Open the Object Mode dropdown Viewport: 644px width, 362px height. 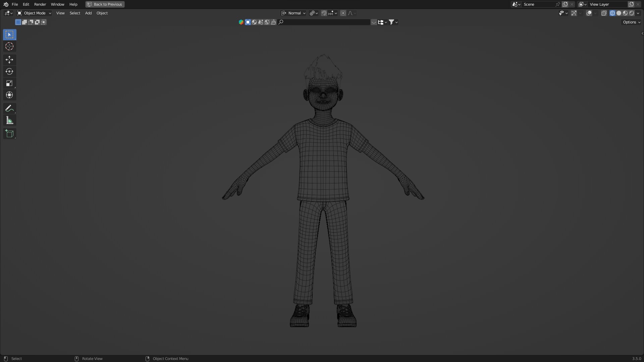point(34,13)
